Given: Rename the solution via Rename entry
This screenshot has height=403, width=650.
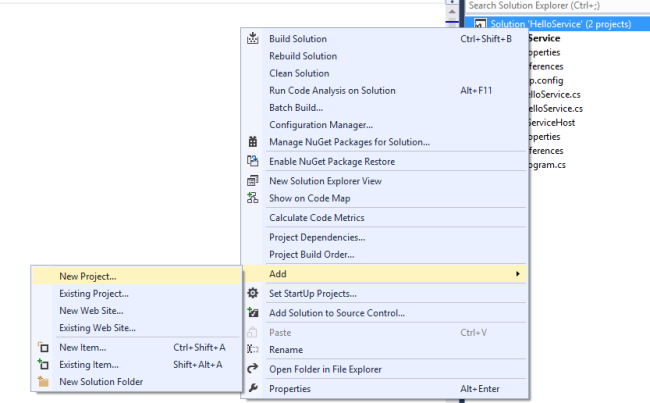Looking at the screenshot, I should click(286, 350).
